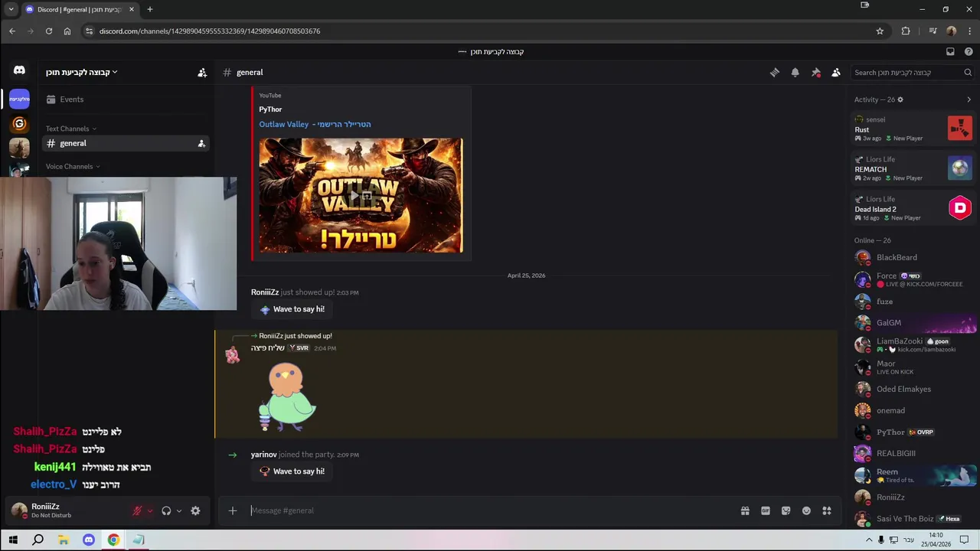Screen dimensions: 980x551
Task: Click the PyThor author name in embed
Action: coord(270,109)
